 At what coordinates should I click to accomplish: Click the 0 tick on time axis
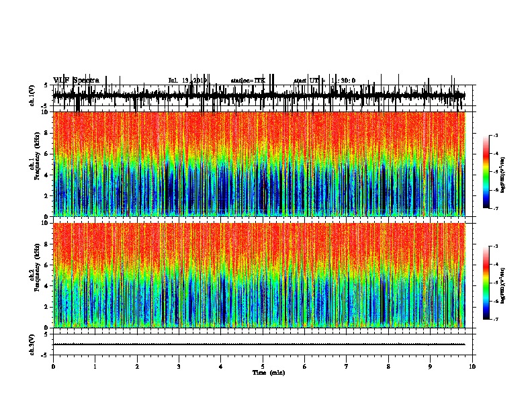pyautogui.click(x=53, y=367)
